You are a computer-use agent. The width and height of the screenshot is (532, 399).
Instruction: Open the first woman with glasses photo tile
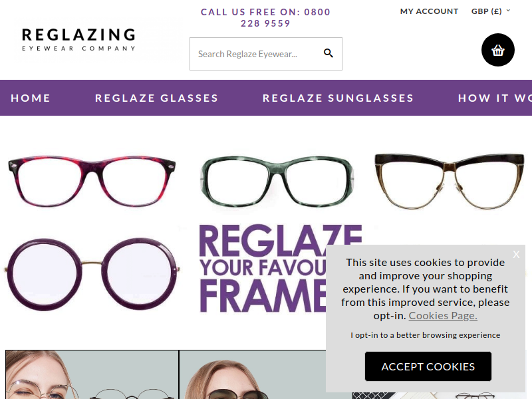tap(92, 374)
